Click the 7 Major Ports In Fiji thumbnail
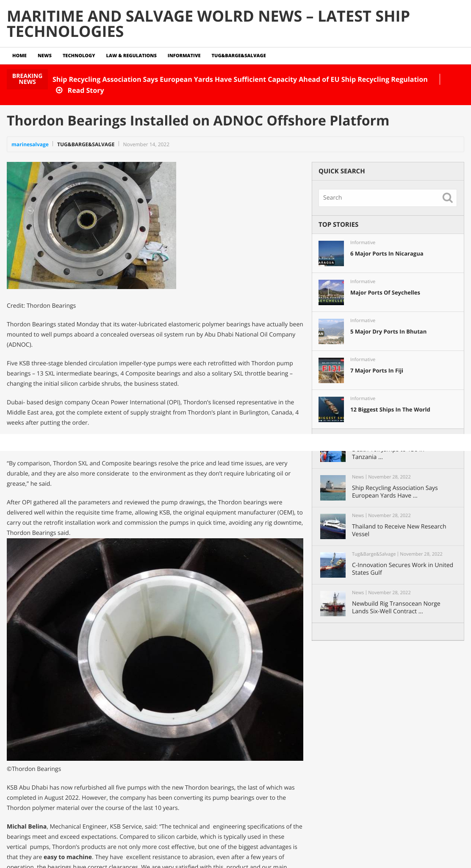The height and width of the screenshot is (868, 471). [x=331, y=370]
